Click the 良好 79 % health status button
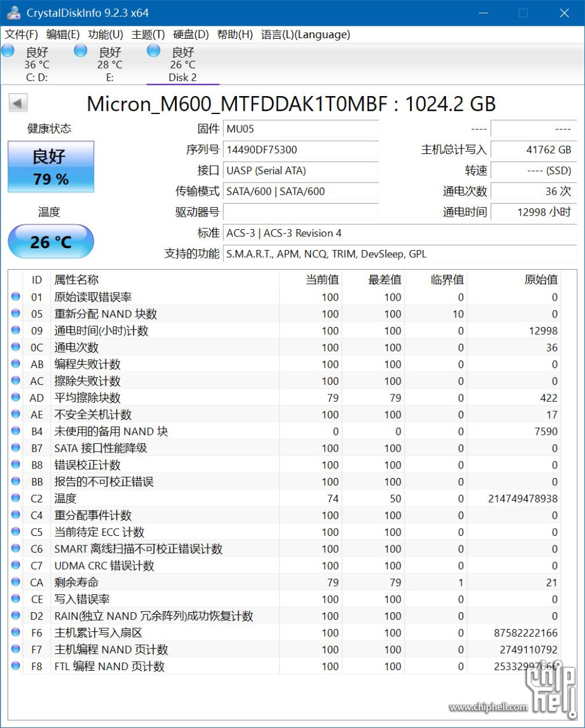 click(51, 166)
